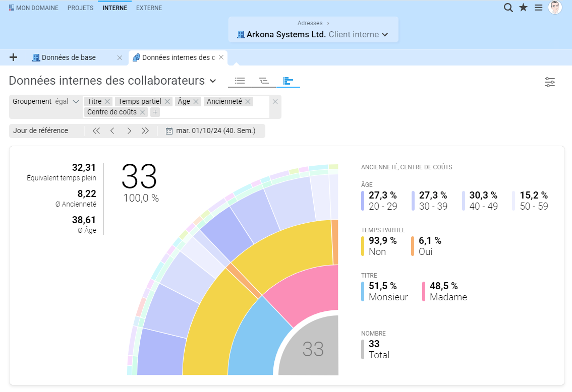Open the EXTERNE menu
The image size is (572, 392).
149,8
